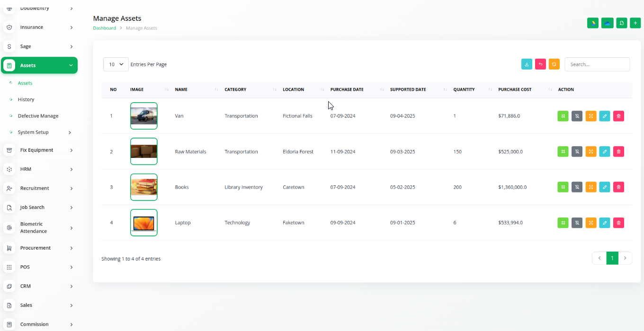Viewport: 644px width, 331px height.
Task: Open History under Assets menu
Action: point(26,100)
